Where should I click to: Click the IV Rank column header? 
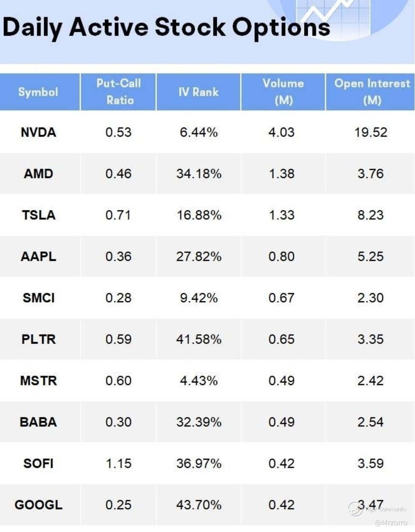coord(199,92)
